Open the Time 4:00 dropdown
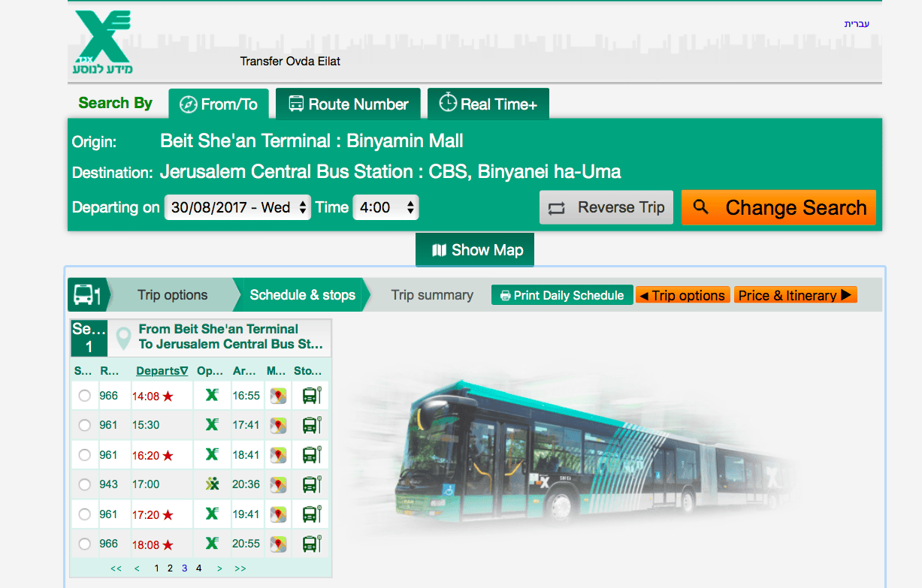 (x=385, y=208)
